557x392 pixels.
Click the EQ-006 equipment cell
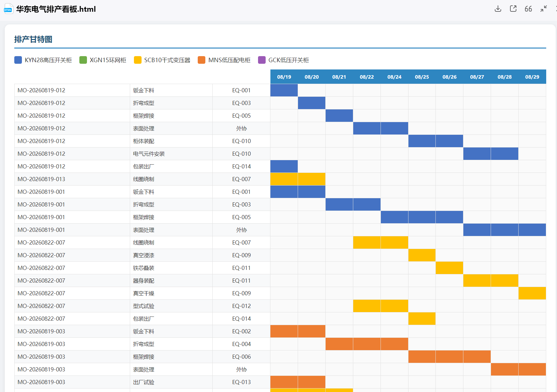click(242, 357)
